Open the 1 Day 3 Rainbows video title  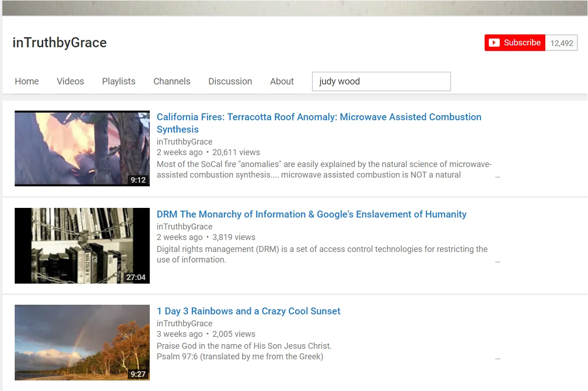tap(249, 311)
